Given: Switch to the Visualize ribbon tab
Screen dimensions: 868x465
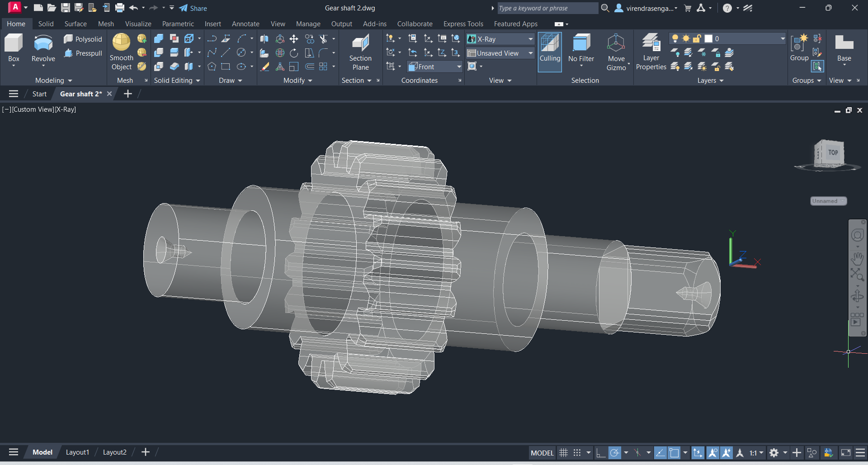Looking at the screenshot, I should (138, 24).
